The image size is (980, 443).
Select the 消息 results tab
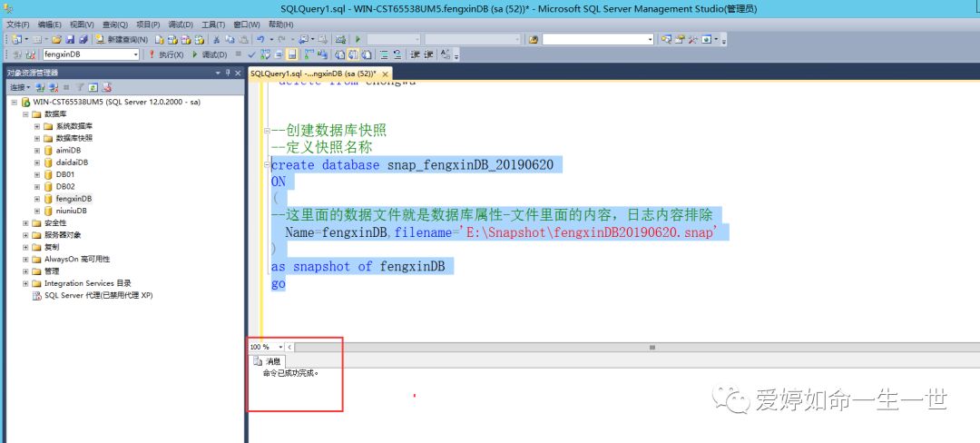click(268, 361)
